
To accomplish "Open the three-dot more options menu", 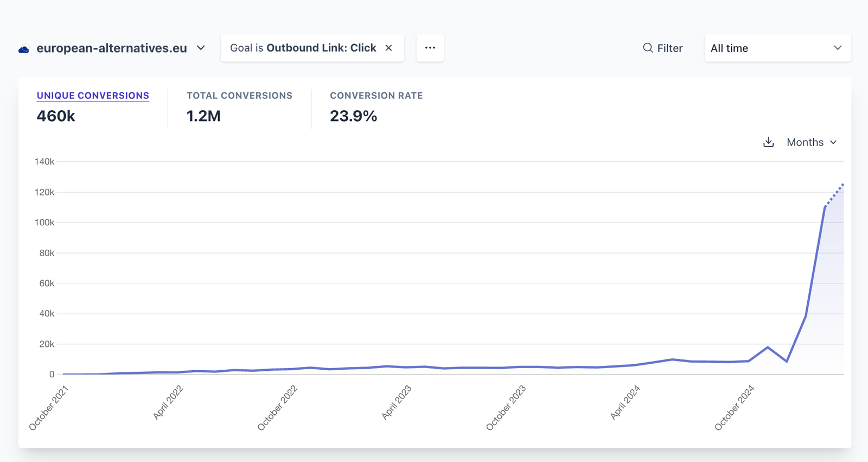I will tap(430, 48).
